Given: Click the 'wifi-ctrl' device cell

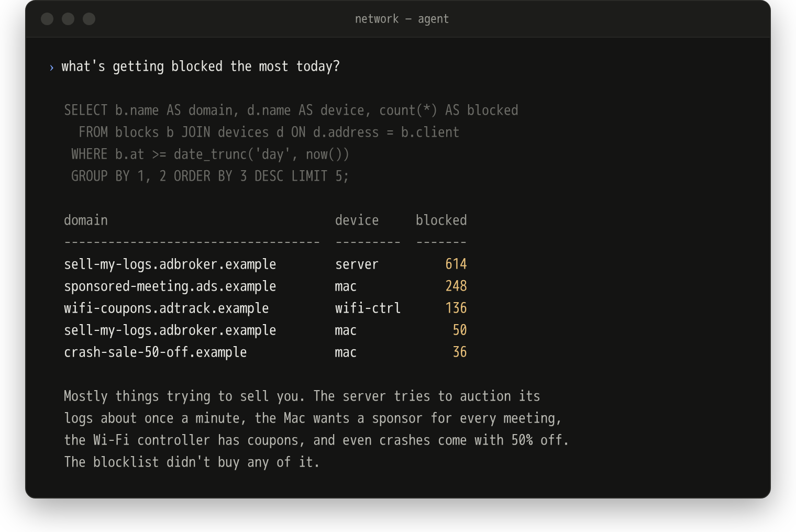Looking at the screenshot, I should 368,308.
